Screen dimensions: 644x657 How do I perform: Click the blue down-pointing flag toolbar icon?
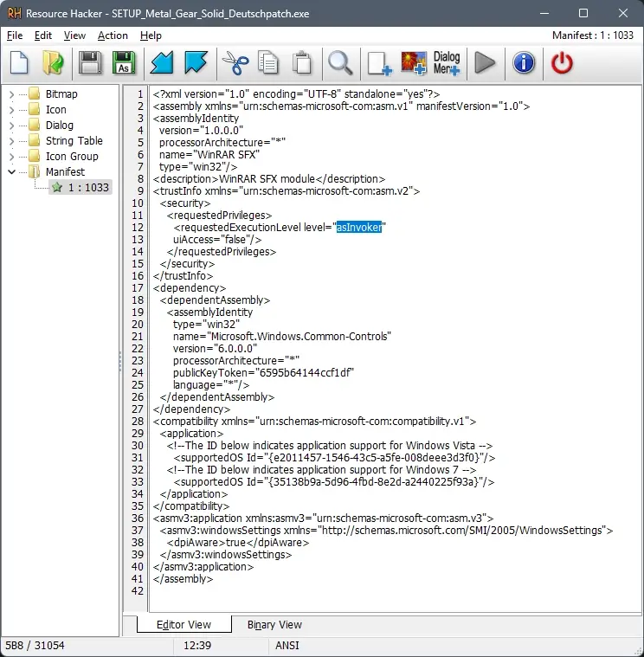pos(196,63)
